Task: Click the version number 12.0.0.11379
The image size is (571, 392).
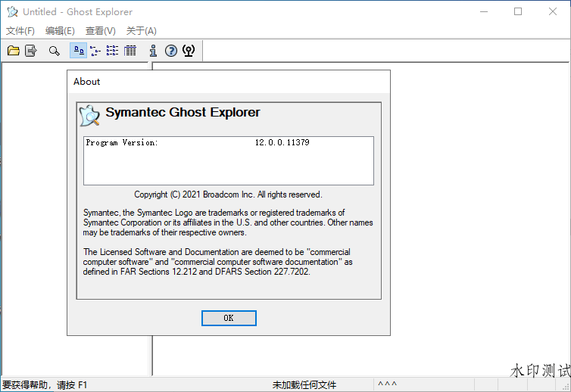Action: (282, 142)
